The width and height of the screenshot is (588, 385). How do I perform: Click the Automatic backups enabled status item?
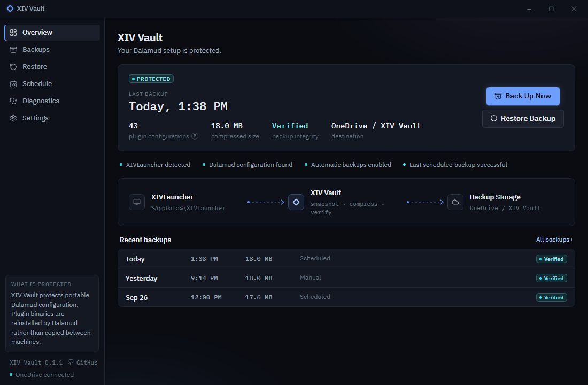(347, 165)
